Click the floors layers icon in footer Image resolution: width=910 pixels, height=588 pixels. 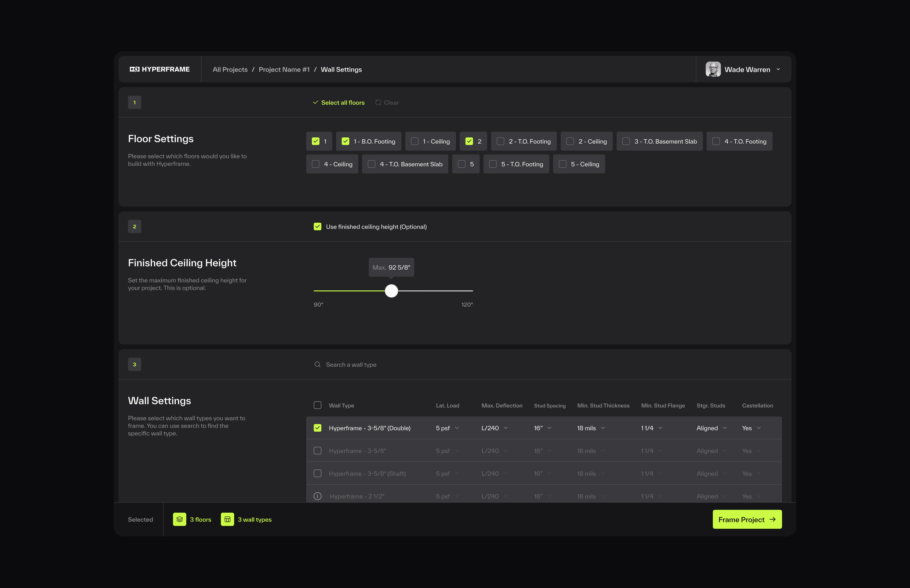click(x=179, y=519)
